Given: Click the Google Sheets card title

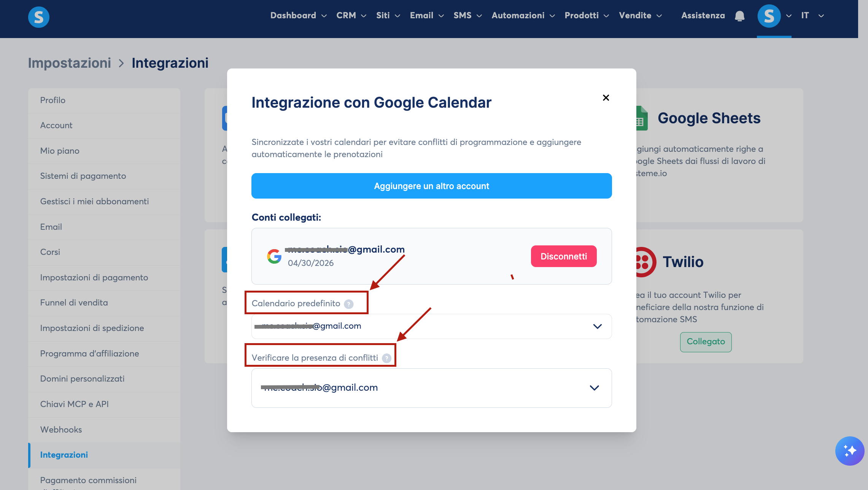Looking at the screenshot, I should (x=709, y=118).
